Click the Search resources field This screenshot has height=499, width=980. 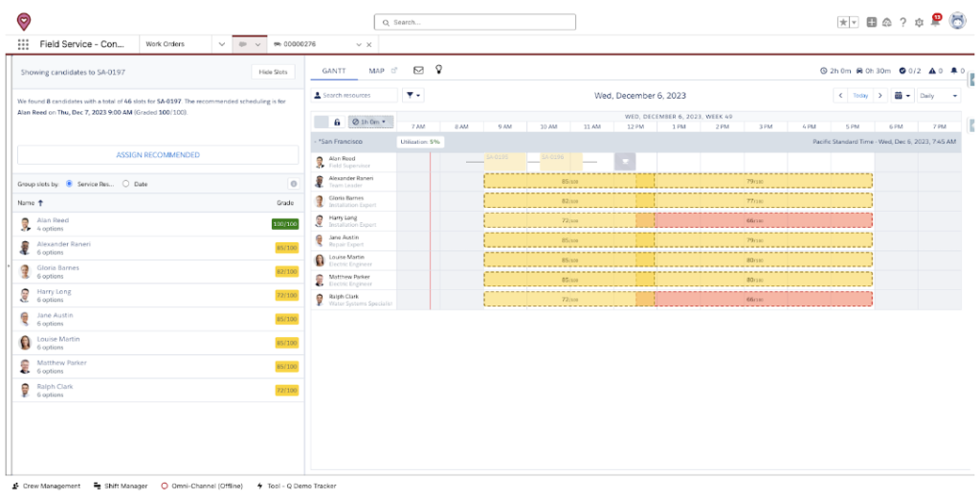pos(354,96)
